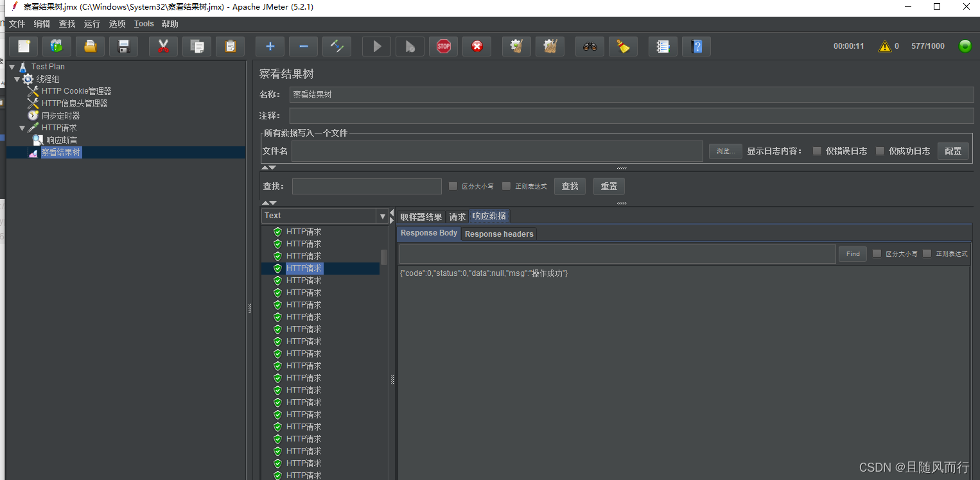The width and height of the screenshot is (980, 480).
Task: Open the Text renderer dropdown
Action: click(383, 216)
